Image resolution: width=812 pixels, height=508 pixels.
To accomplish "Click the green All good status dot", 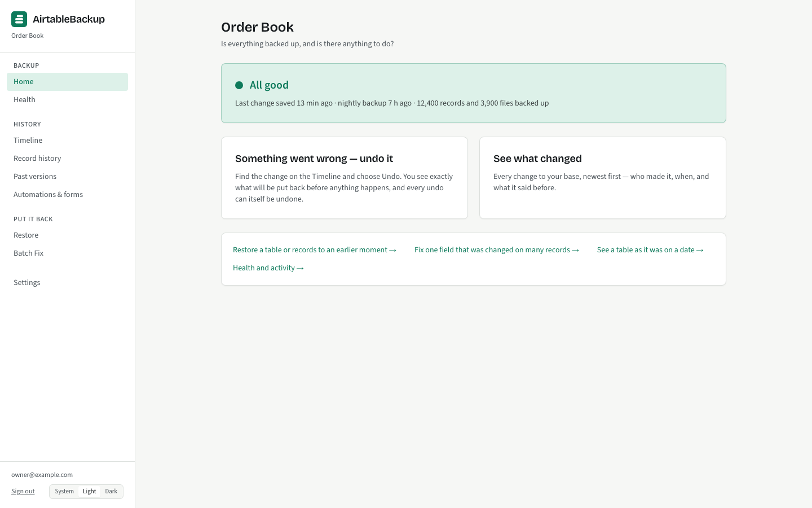I will pos(239,85).
